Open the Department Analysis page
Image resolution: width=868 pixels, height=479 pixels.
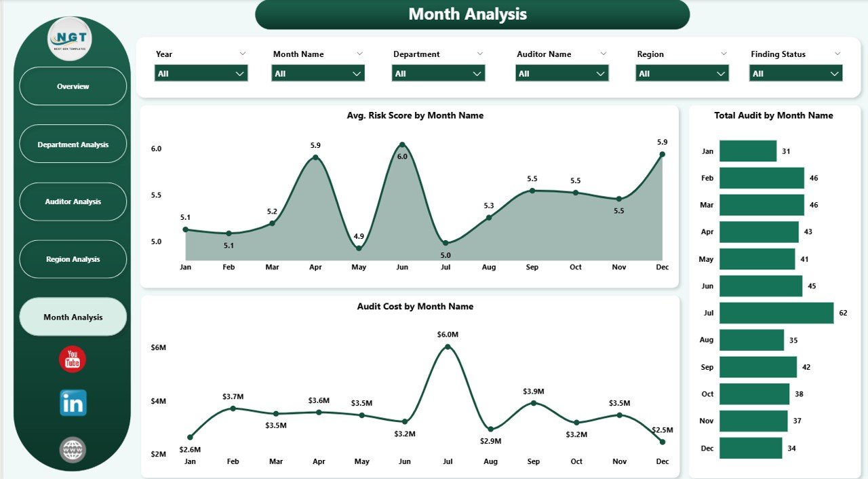click(x=73, y=144)
